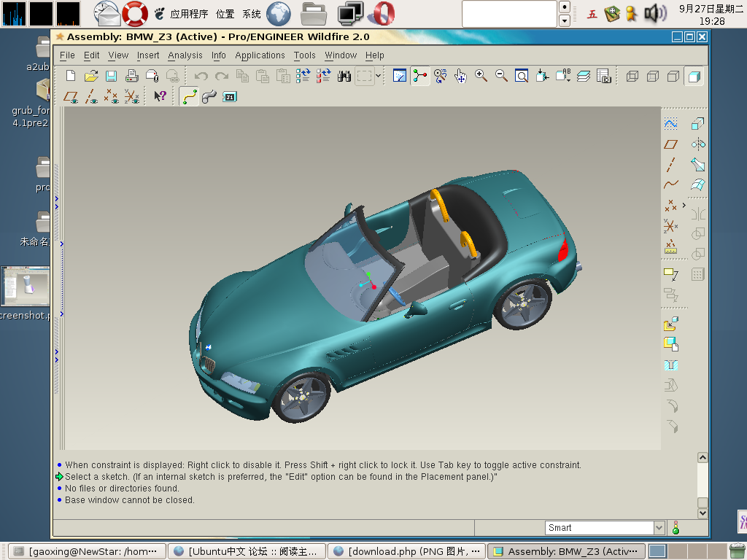This screenshot has width=747, height=560.
Task: Select the Sketch tool in the right toolbar
Action: tap(670, 124)
